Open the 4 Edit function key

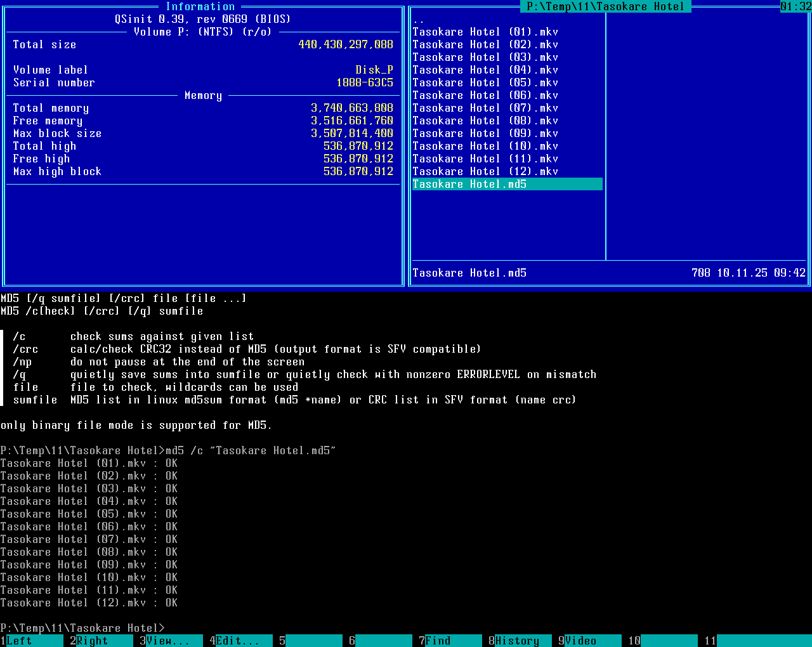pyautogui.click(x=238, y=641)
